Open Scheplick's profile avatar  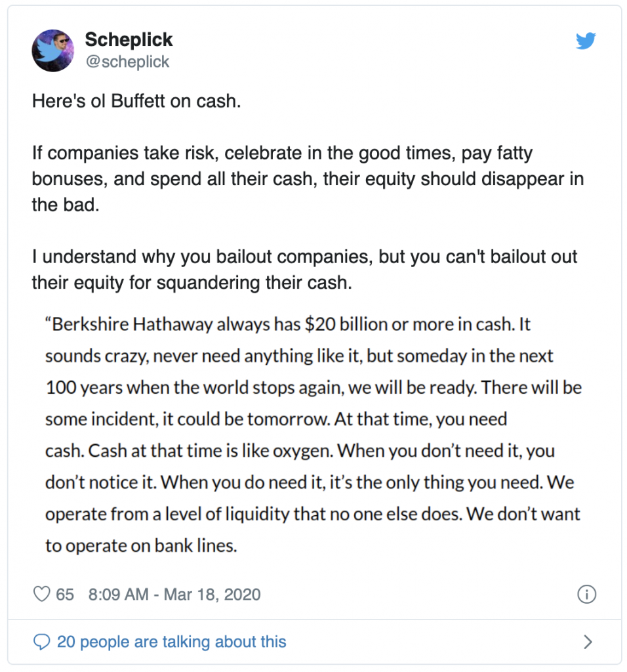point(53,50)
